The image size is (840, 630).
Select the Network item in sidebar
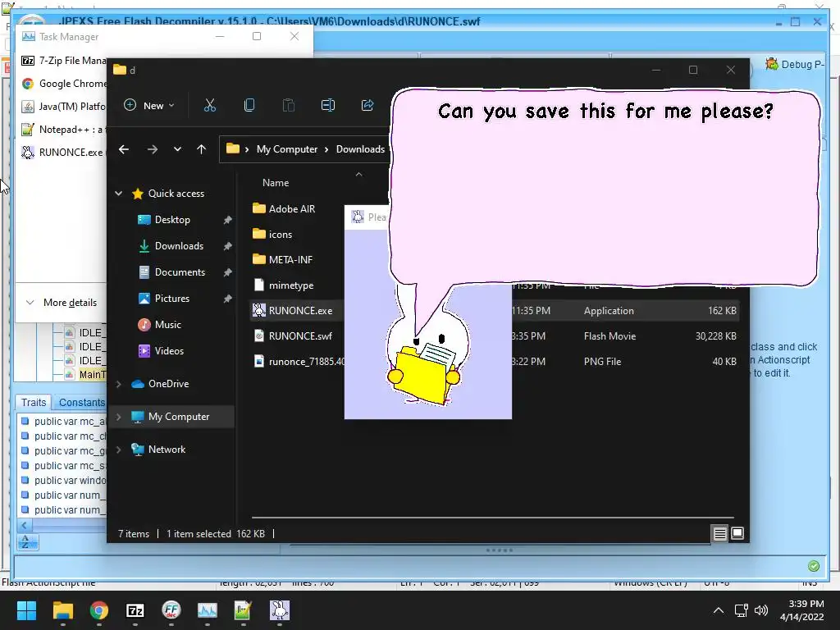167,450
